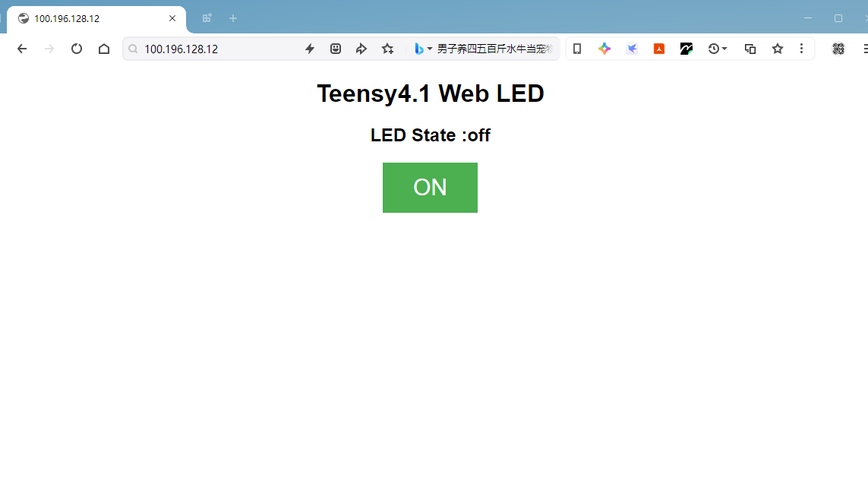Open the browser home page

104,49
